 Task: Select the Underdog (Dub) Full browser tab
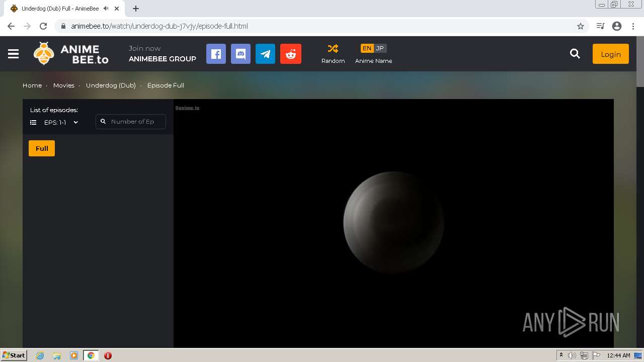click(65, 9)
